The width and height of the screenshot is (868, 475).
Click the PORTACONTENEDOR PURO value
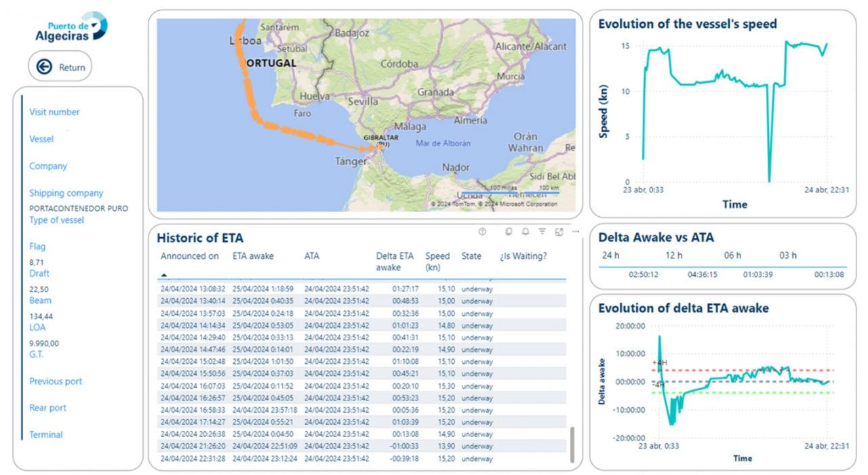tap(79, 209)
